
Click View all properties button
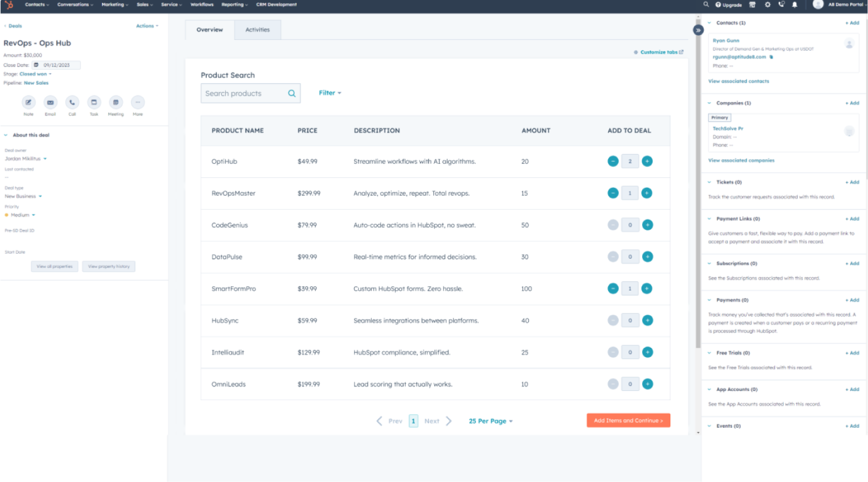click(55, 267)
